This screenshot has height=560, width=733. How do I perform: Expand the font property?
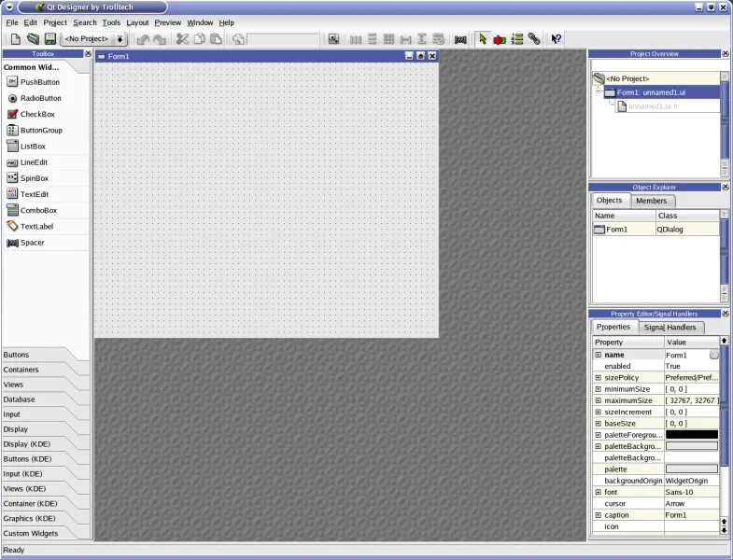598,492
